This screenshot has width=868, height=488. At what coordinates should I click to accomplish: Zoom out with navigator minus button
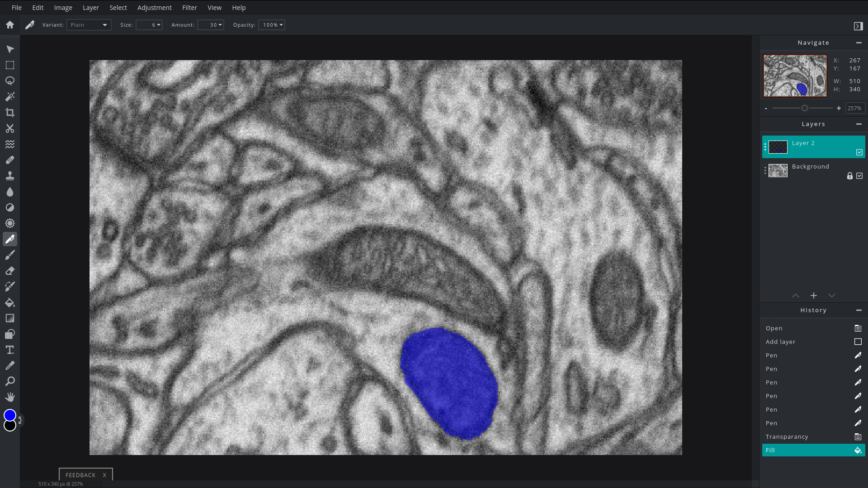[766, 108]
